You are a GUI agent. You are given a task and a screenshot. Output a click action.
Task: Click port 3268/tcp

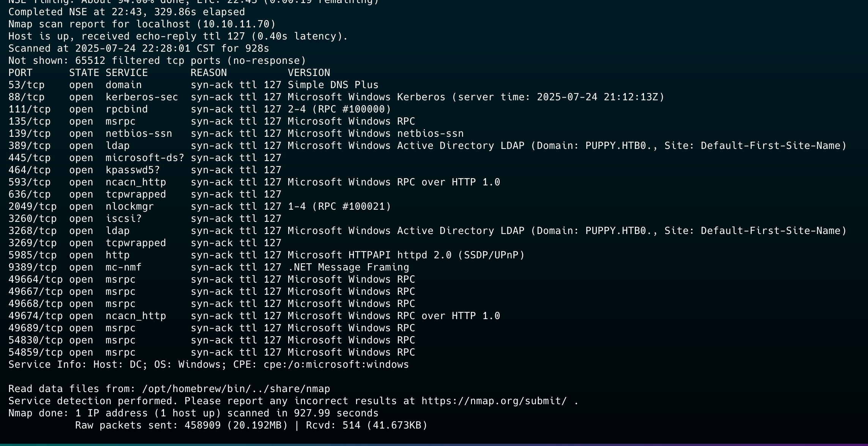click(33, 231)
